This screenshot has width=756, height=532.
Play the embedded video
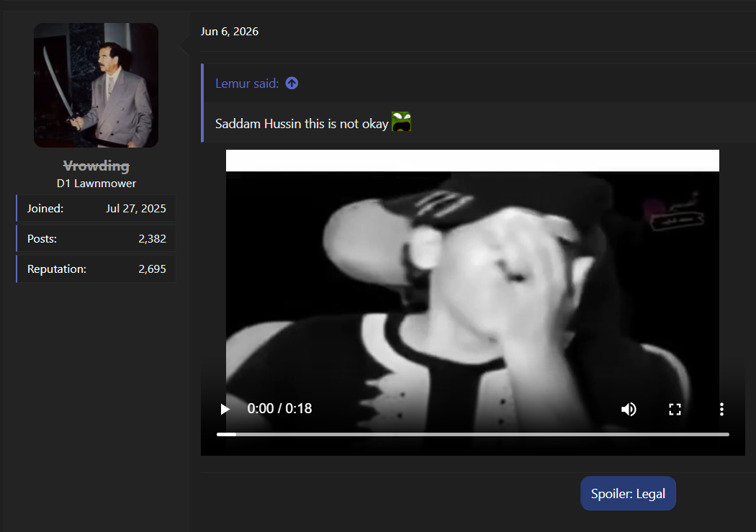click(225, 409)
